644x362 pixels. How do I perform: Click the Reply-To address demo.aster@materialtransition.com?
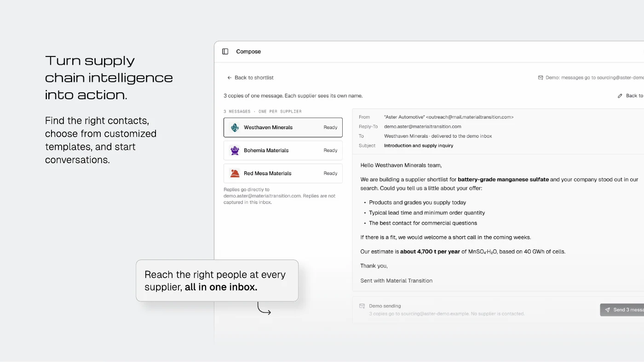423,127
